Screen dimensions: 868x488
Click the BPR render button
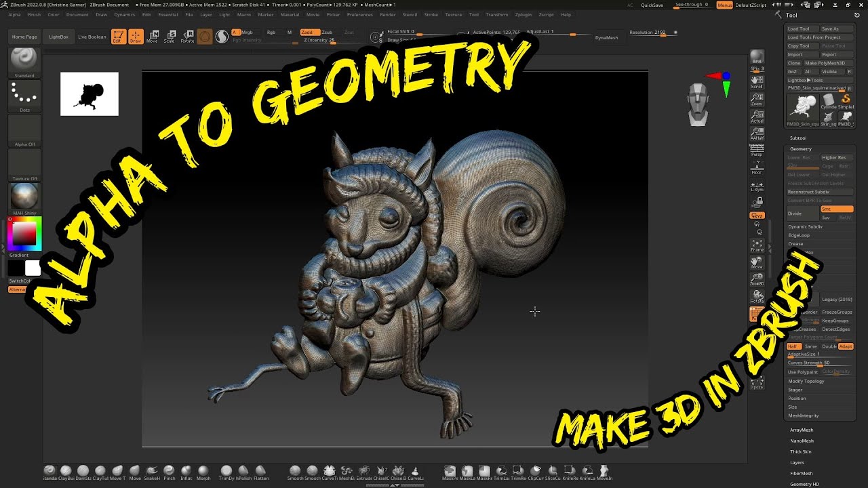(757, 58)
